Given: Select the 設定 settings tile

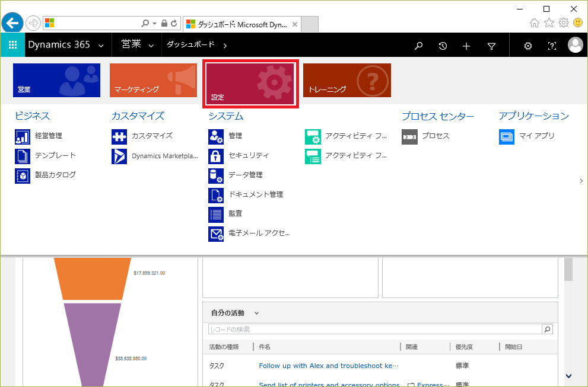Looking at the screenshot, I should point(250,84).
